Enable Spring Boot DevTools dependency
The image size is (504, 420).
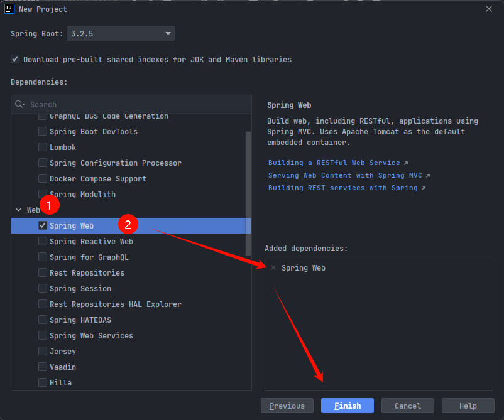(43, 131)
